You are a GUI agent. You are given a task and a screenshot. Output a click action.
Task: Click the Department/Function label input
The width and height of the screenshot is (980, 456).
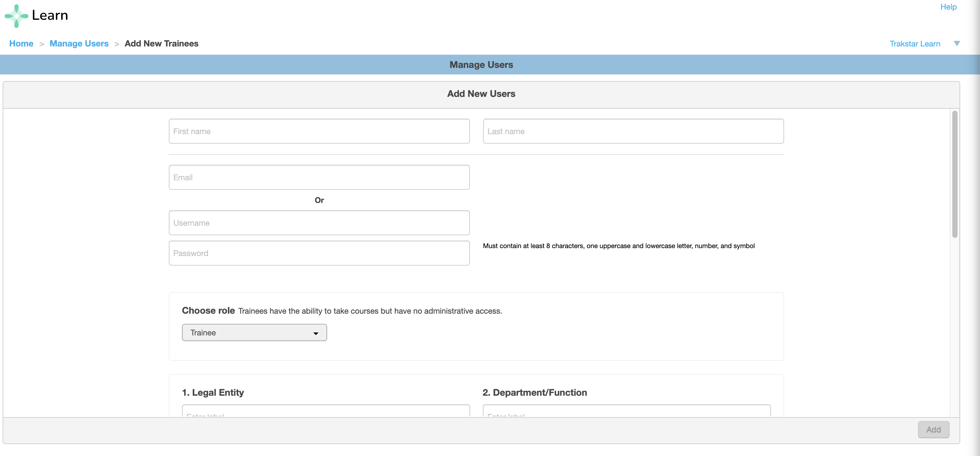(627, 411)
